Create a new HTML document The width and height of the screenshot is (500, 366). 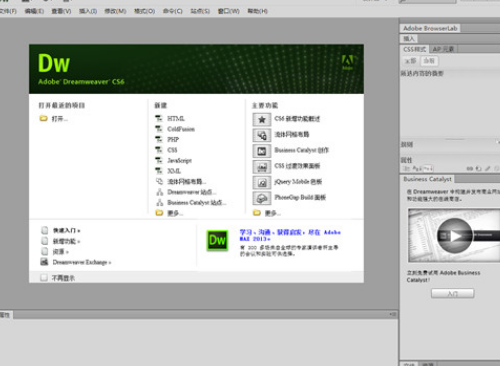point(176,118)
